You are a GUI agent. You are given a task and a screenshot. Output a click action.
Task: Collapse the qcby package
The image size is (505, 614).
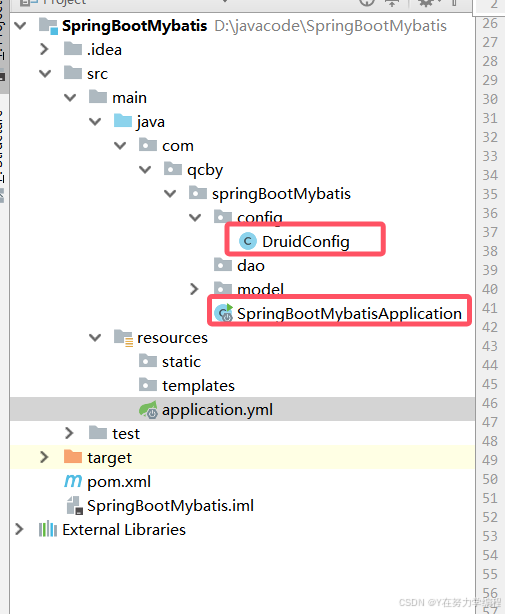145,170
